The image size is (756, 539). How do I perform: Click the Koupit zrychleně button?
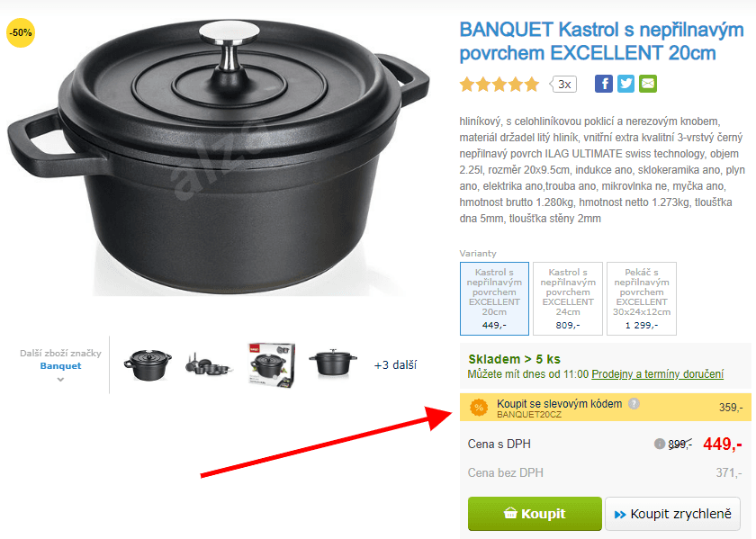pyautogui.click(x=672, y=514)
